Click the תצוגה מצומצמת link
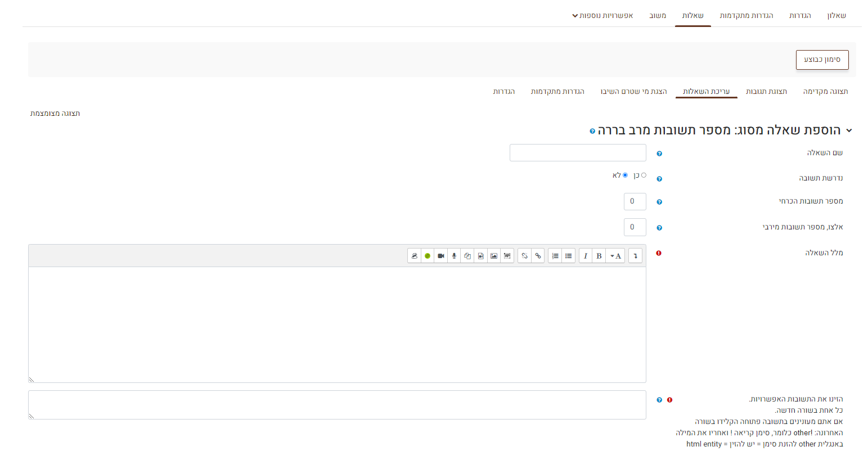 click(x=55, y=114)
